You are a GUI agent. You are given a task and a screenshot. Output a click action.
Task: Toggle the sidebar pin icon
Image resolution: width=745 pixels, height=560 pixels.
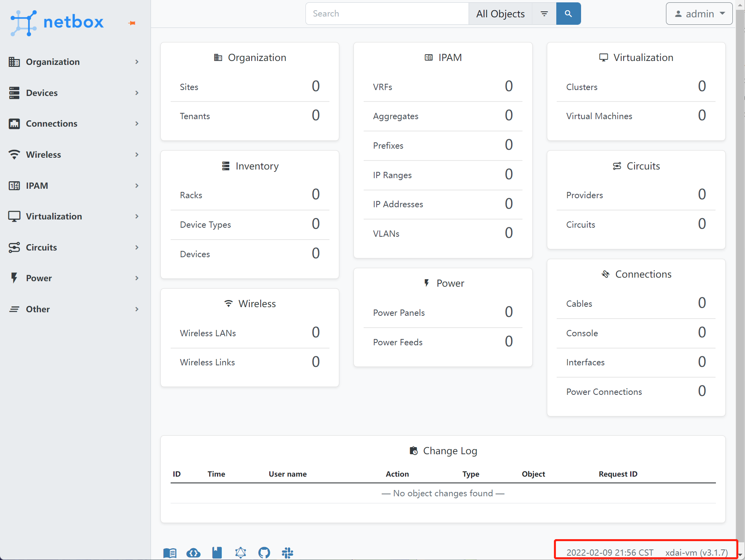click(x=132, y=23)
